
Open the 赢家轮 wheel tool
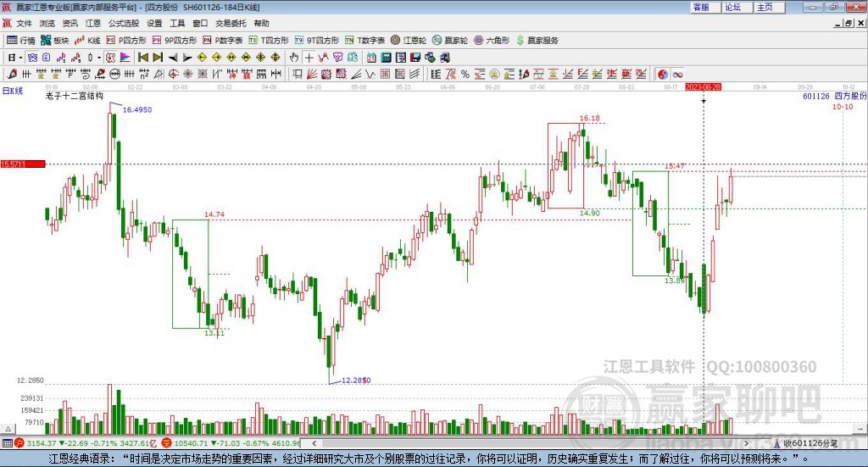pos(449,41)
